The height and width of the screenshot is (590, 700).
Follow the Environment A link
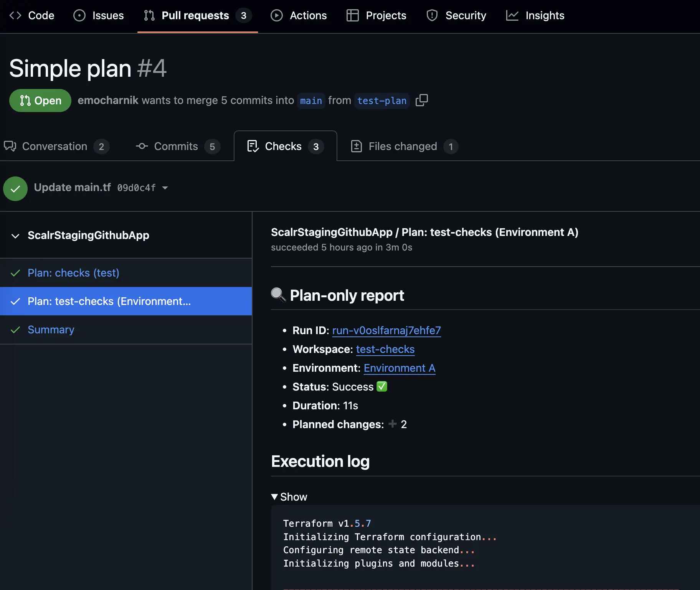coord(399,368)
